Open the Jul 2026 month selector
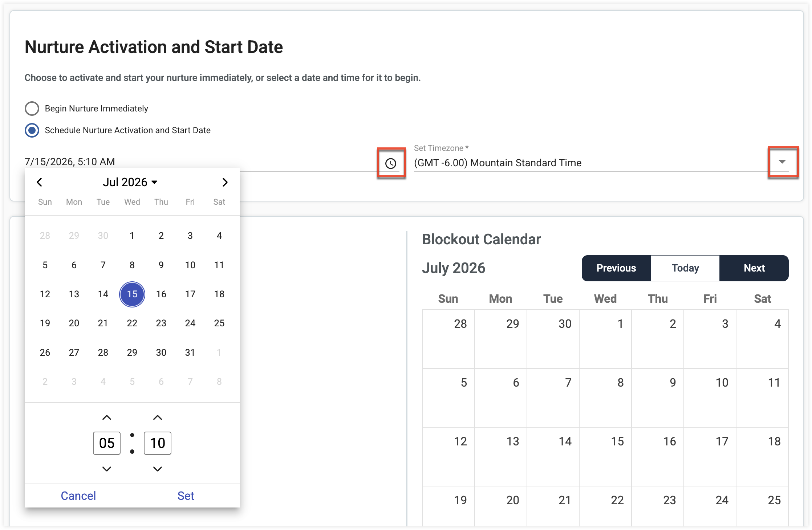 coord(130,182)
